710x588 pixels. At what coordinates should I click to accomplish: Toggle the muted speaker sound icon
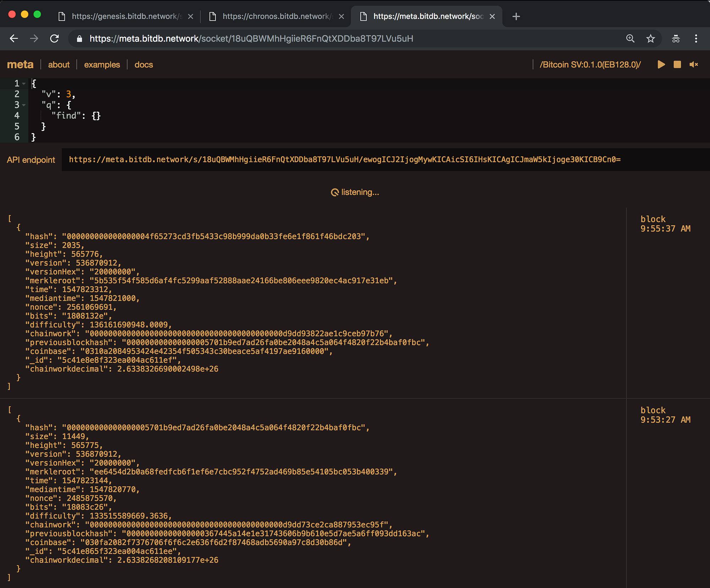[x=694, y=65]
